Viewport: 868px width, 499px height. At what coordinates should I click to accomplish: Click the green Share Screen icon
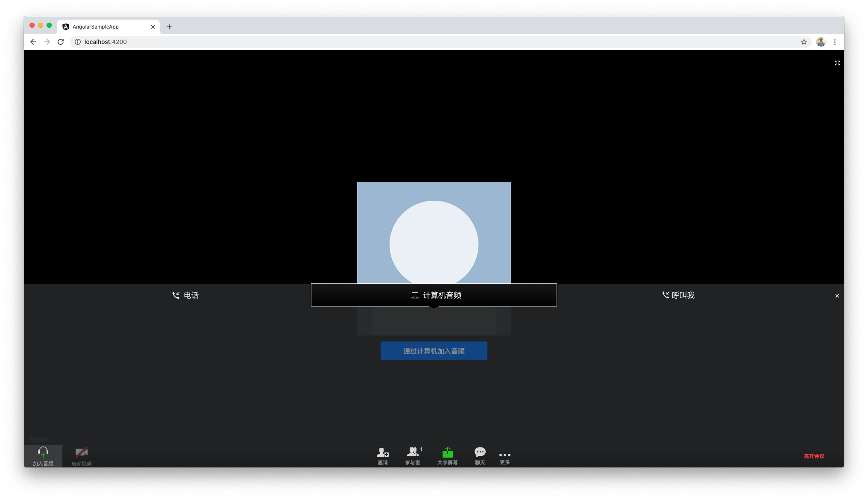[x=447, y=452]
